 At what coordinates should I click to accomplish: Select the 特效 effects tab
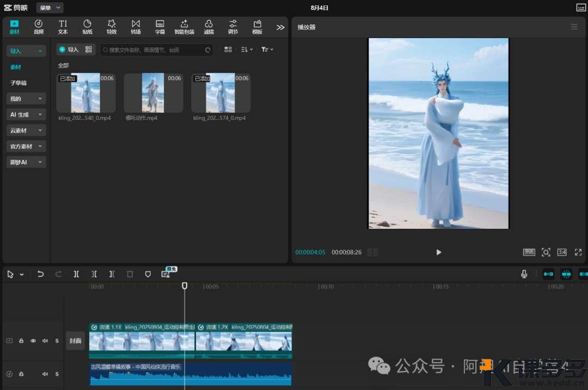[x=112, y=27]
